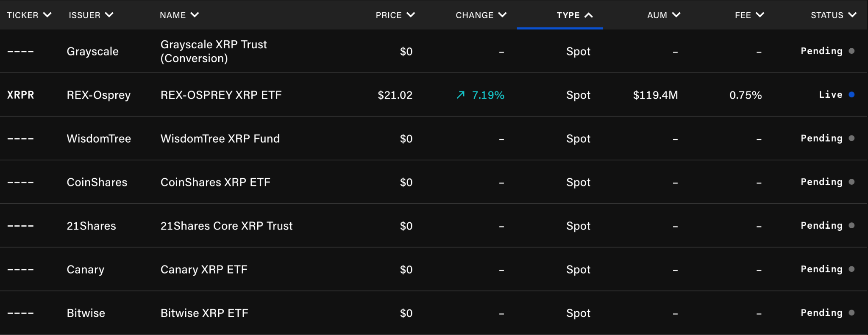Viewport: 868px width, 335px height.
Task: Click the $0 price in Bitwise row
Action: [406, 313]
